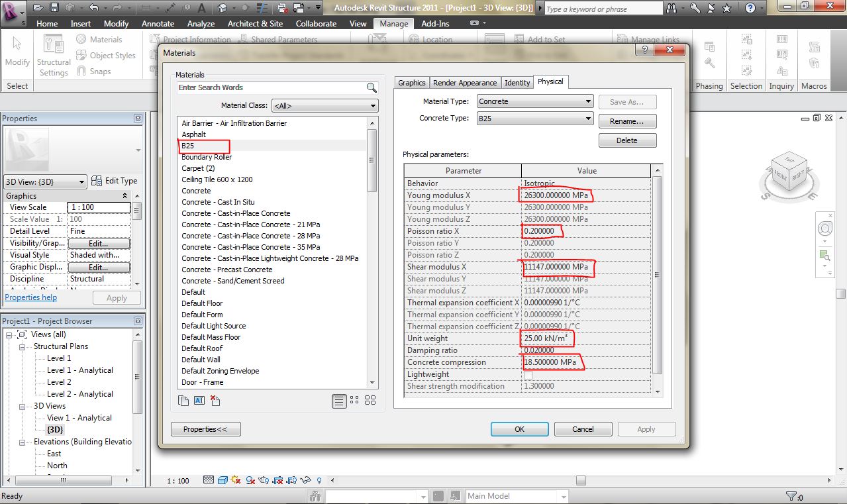Click the Delete button in Physical tab

point(627,140)
